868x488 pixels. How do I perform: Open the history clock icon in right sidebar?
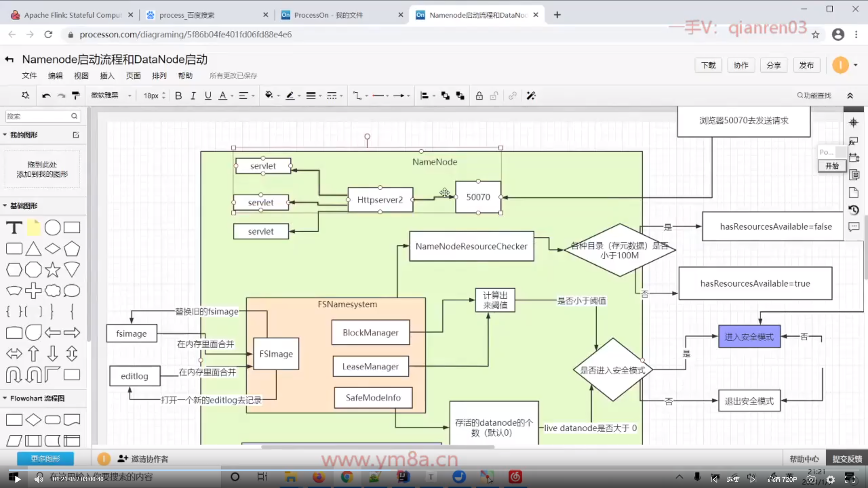coord(854,210)
